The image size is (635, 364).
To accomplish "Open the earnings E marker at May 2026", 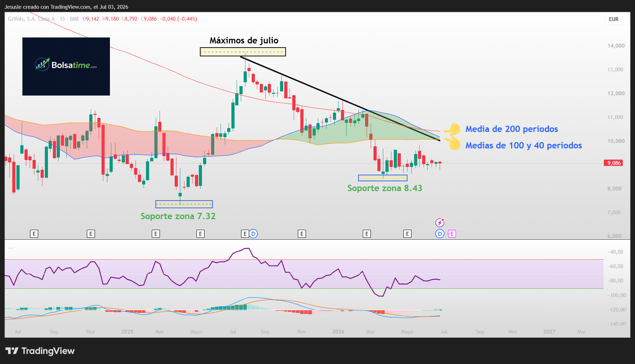I will [x=407, y=234].
